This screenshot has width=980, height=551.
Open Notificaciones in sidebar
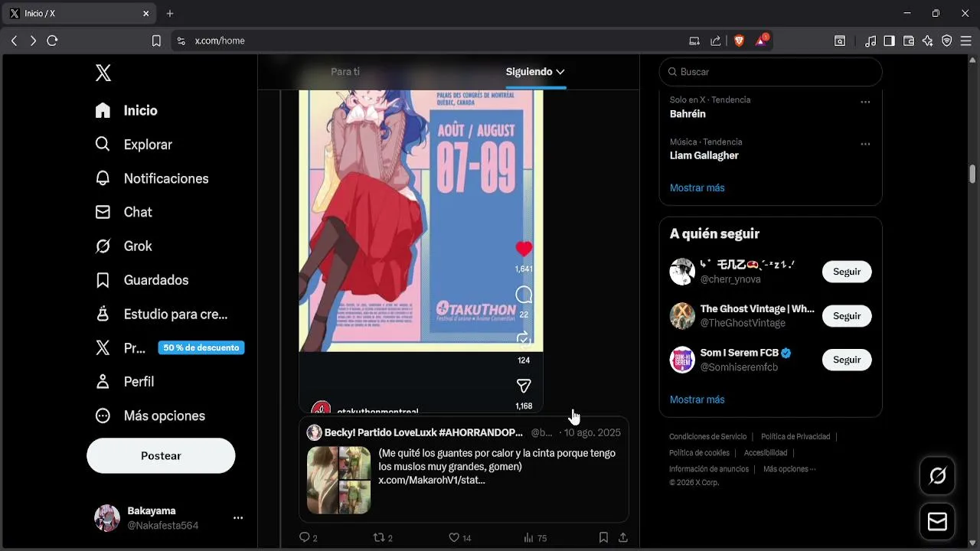coord(152,178)
